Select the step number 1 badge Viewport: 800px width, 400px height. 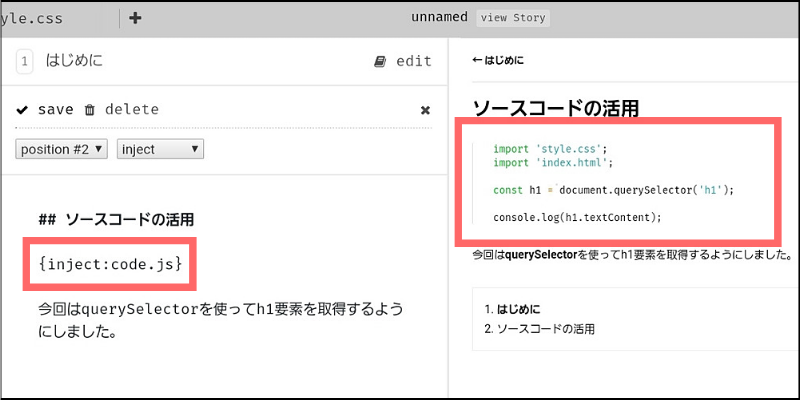(24, 62)
